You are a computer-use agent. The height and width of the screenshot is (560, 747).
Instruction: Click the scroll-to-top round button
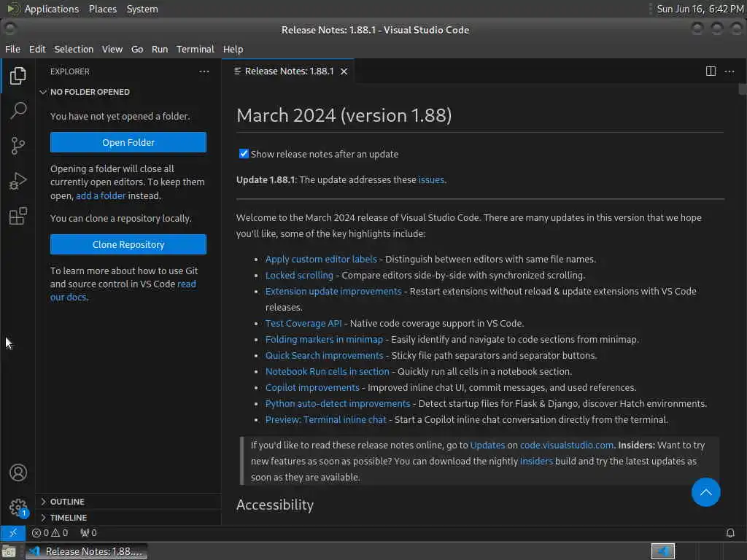[x=705, y=492]
